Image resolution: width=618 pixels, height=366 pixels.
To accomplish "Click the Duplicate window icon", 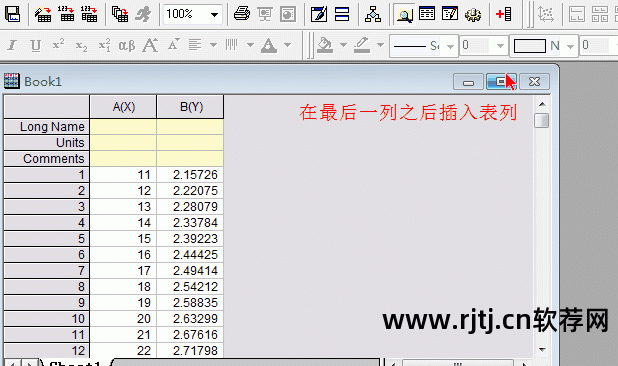I will click(x=342, y=14).
